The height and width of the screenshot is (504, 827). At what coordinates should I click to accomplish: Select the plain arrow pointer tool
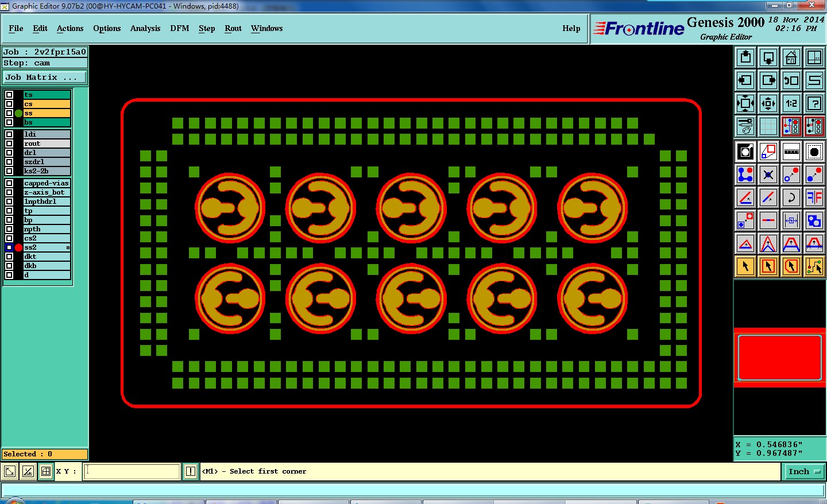click(745, 266)
